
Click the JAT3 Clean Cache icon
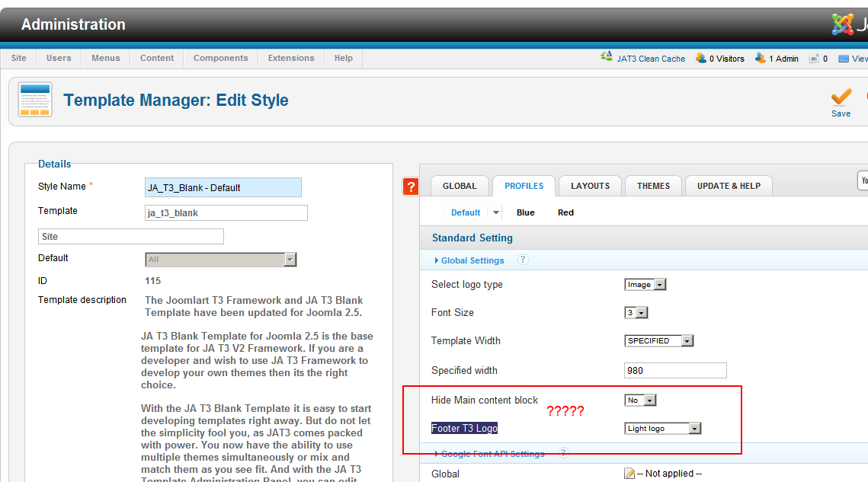click(607, 57)
